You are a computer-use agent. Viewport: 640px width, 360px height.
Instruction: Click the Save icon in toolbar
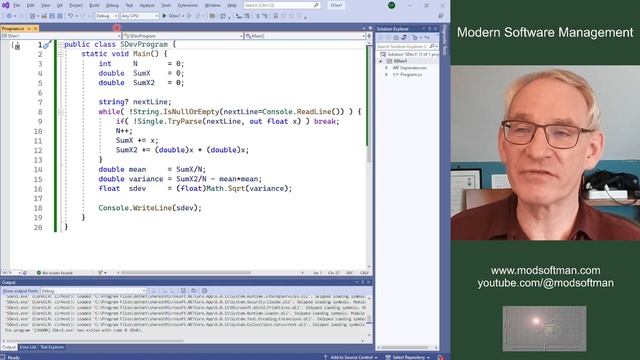coord(52,16)
